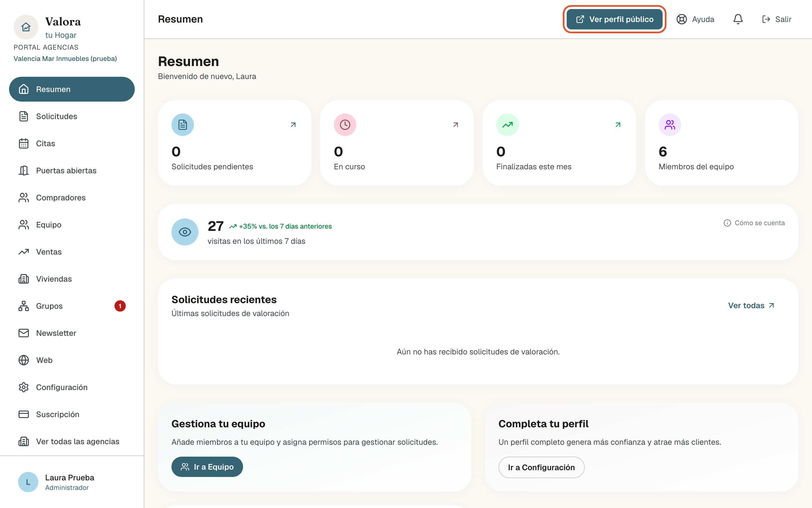The image size is (812, 508).
Task: Click the red badge on Grupos
Action: tap(120, 306)
